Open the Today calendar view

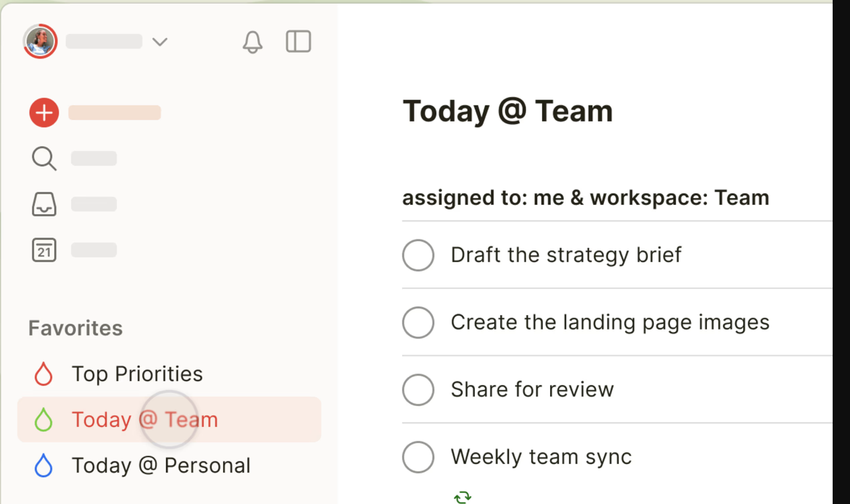coord(44,249)
